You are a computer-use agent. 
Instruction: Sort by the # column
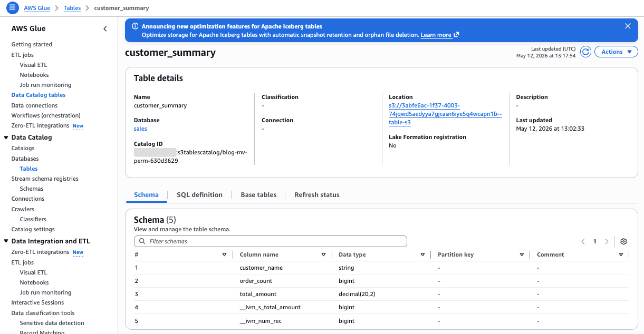click(x=224, y=254)
